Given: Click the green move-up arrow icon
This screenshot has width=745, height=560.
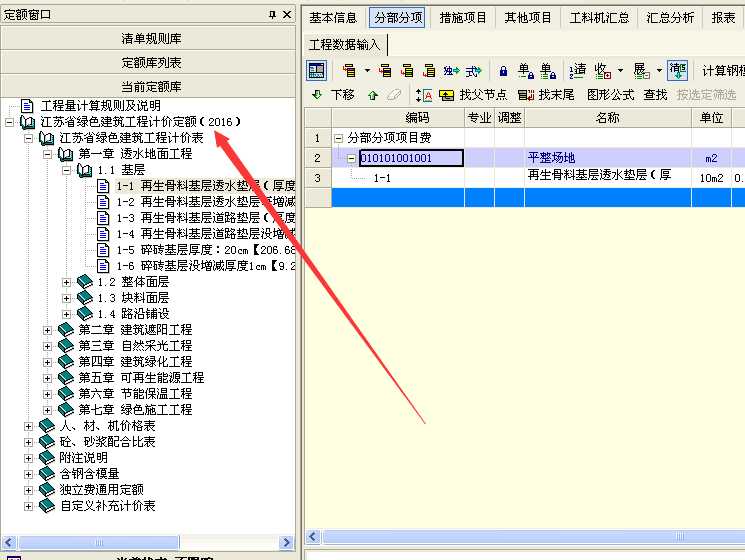Looking at the screenshot, I should click(x=372, y=95).
